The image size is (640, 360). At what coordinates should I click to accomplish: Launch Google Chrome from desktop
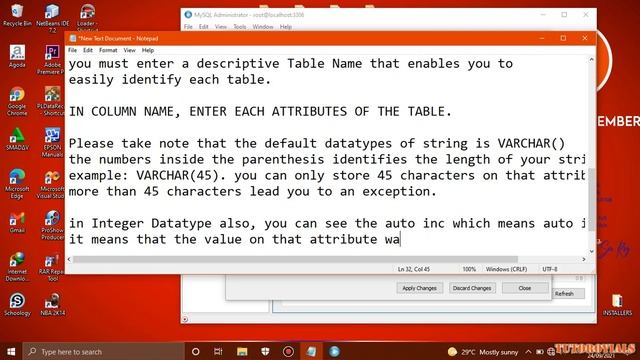(x=17, y=101)
